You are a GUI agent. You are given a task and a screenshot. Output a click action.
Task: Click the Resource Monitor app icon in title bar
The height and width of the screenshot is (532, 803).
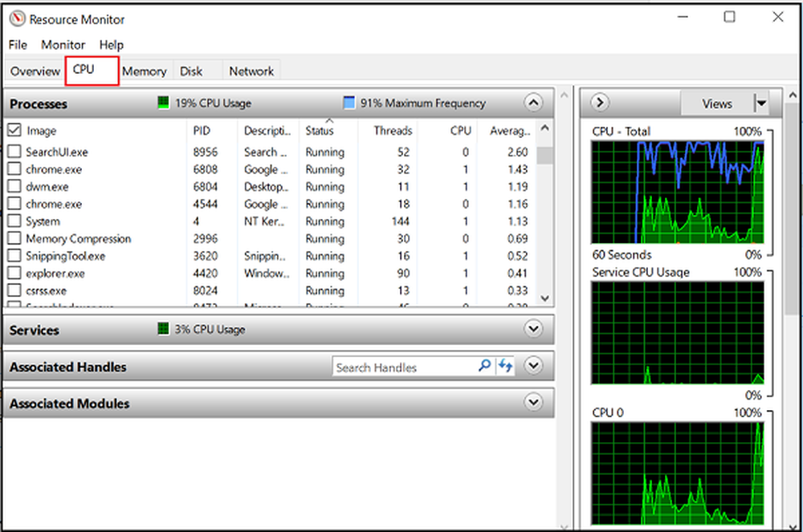click(x=17, y=19)
